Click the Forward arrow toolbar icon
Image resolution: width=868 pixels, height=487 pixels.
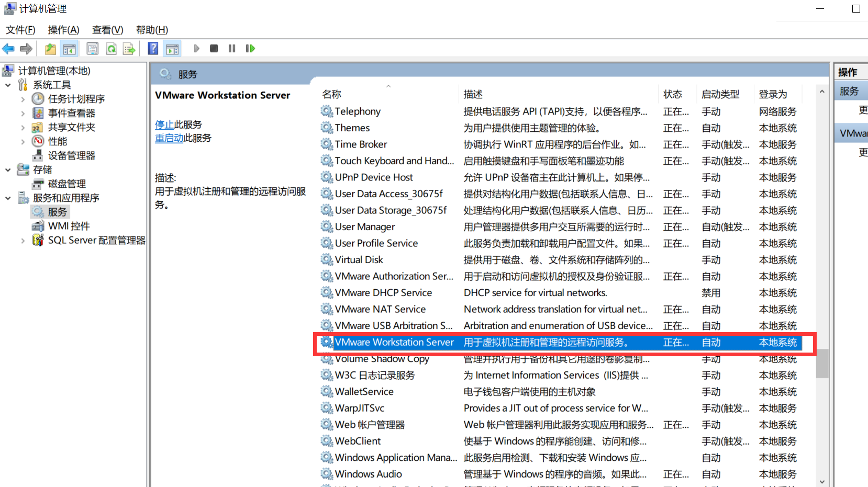(x=26, y=49)
